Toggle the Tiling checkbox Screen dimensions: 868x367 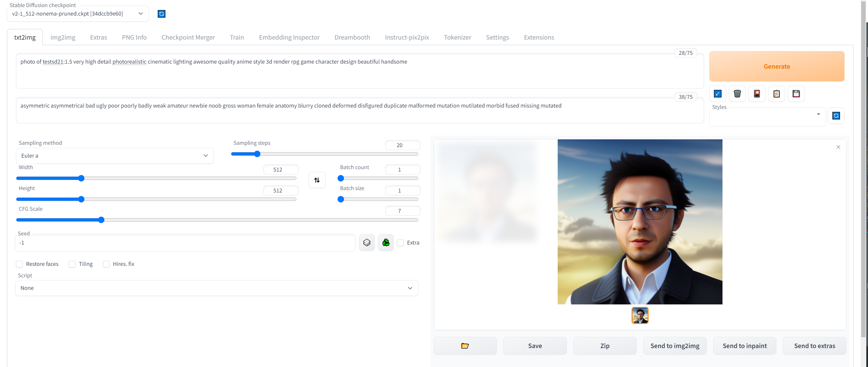point(72,264)
